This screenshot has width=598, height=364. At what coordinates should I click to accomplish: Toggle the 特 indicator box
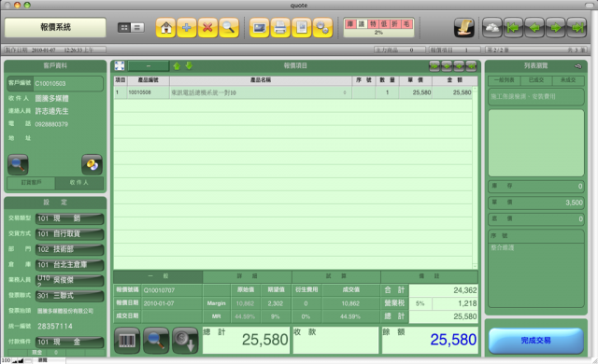373,24
